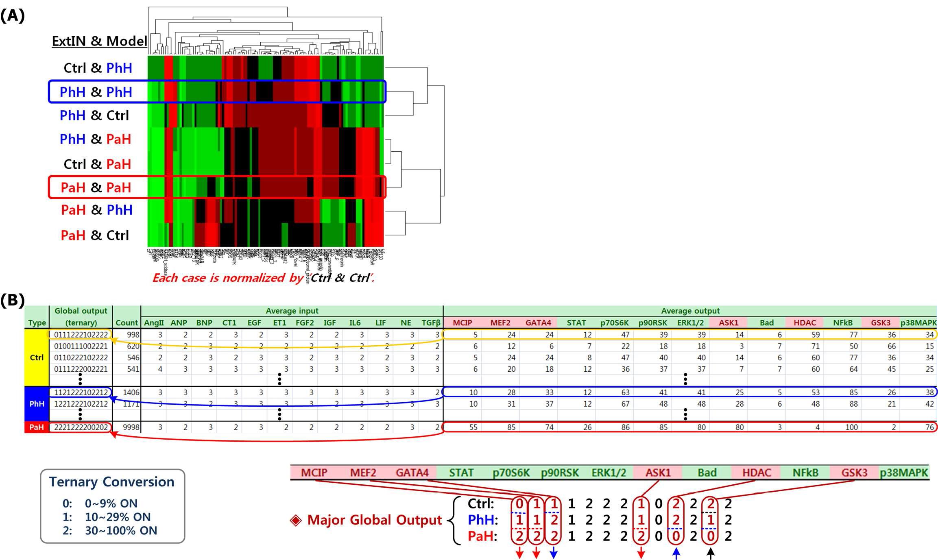
Task: Click the count cell '620'
Action: (133, 346)
